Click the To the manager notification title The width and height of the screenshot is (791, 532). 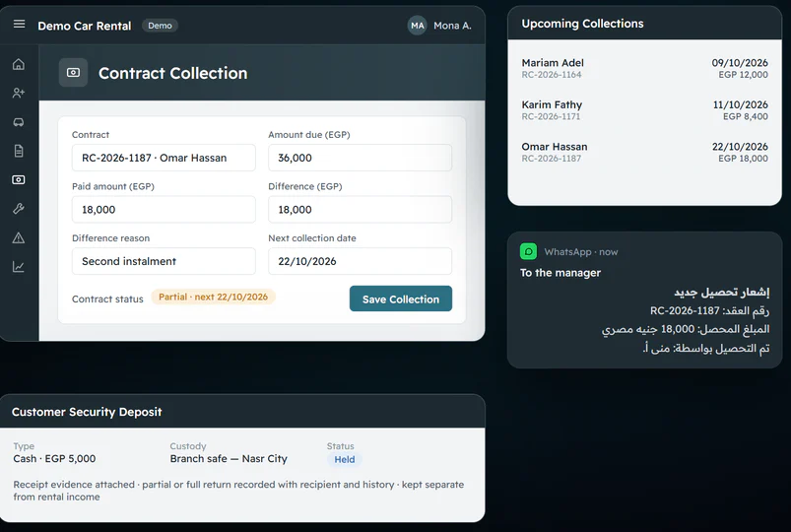560,273
